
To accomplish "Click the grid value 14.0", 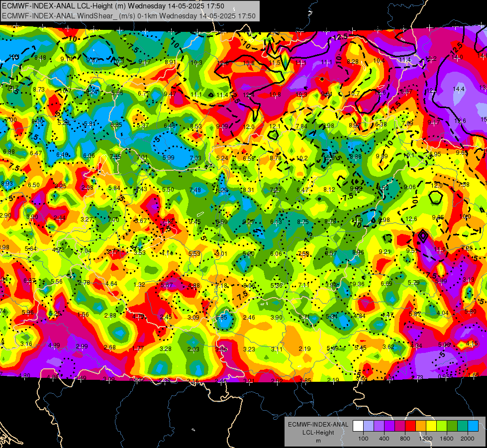I will click(x=457, y=57).
